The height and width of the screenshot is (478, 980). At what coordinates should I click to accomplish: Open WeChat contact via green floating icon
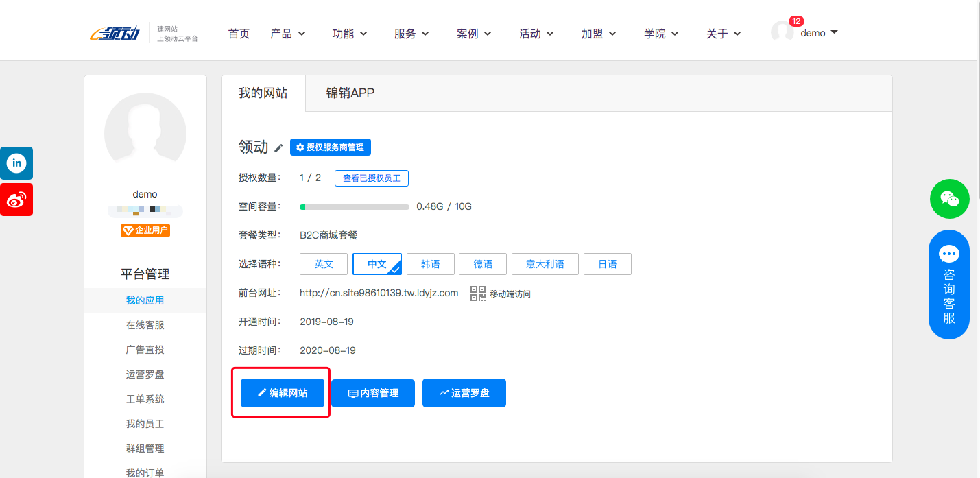point(949,199)
